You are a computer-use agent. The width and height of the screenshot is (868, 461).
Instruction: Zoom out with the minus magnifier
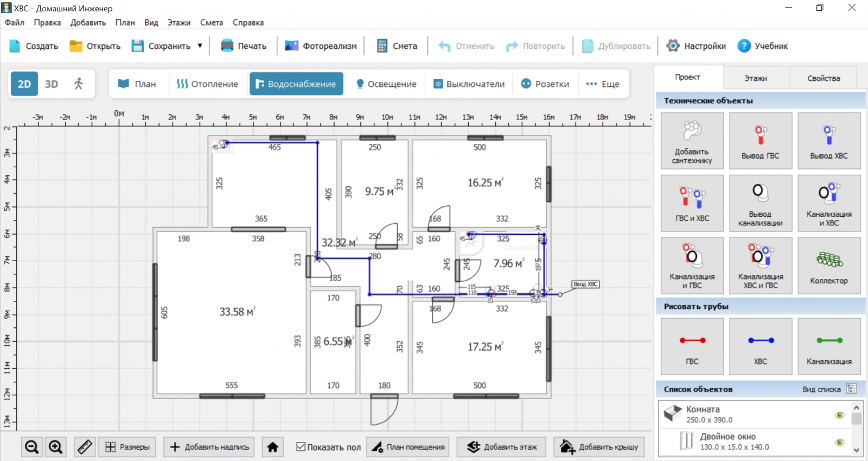(x=32, y=447)
